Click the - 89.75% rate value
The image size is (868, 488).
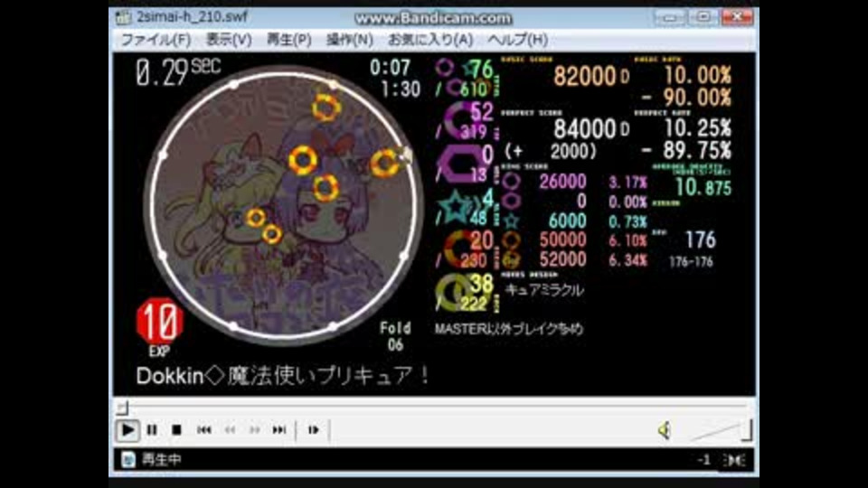686,150
